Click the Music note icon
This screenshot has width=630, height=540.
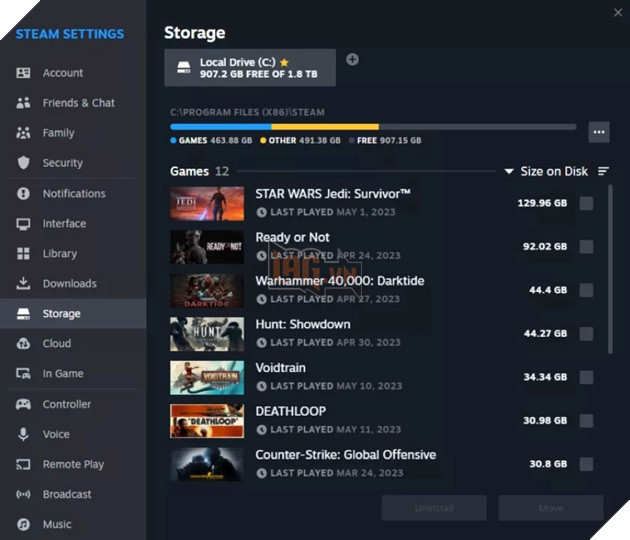23,524
